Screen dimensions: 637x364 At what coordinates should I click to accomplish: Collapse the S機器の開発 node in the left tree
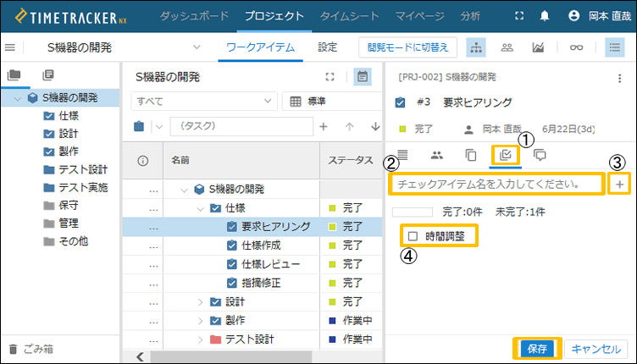point(17,98)
